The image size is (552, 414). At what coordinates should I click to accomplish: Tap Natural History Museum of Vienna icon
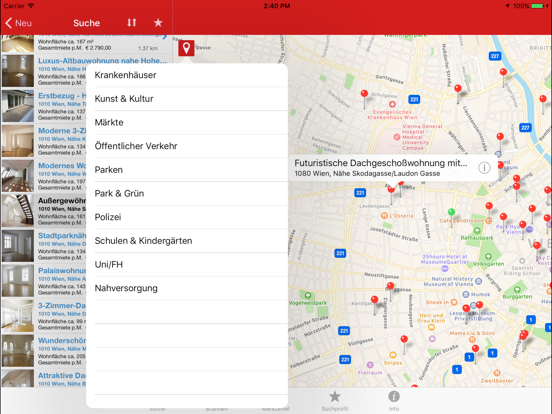coord(478,281)
